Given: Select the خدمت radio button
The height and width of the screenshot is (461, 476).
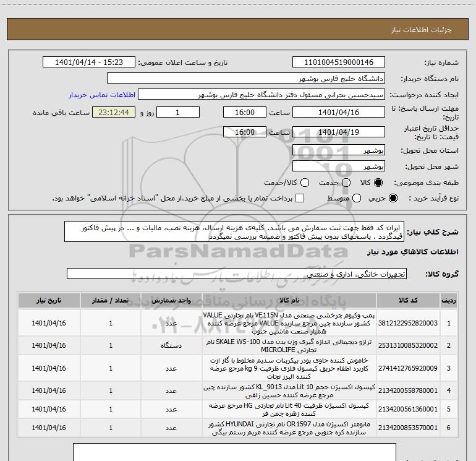Looking at the screenshot, I should coord(346,183).
